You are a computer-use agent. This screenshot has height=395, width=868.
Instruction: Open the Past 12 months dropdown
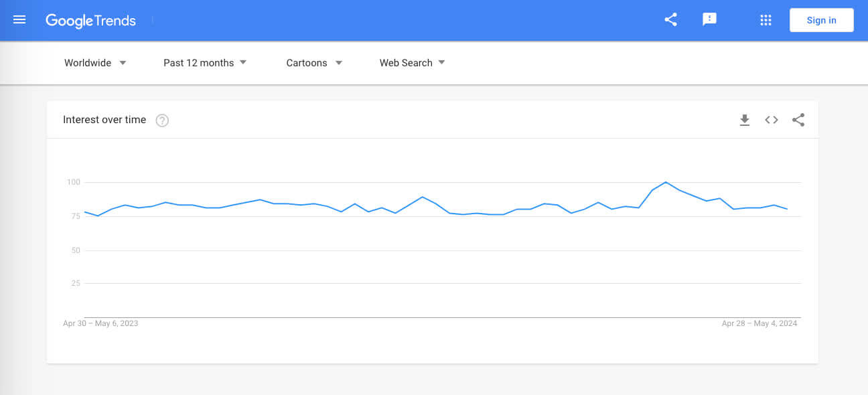(206, 63)
